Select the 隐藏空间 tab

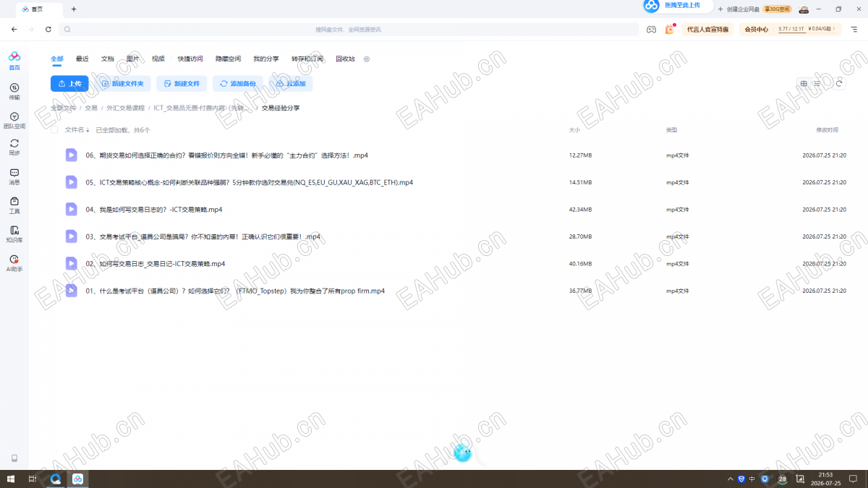pyautogui.click(x=229, y=59)
